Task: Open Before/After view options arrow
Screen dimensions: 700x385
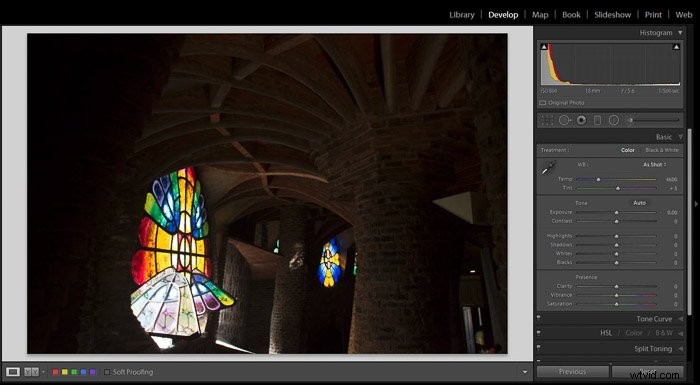Action: pyautogui.click(x=43, y=372)
